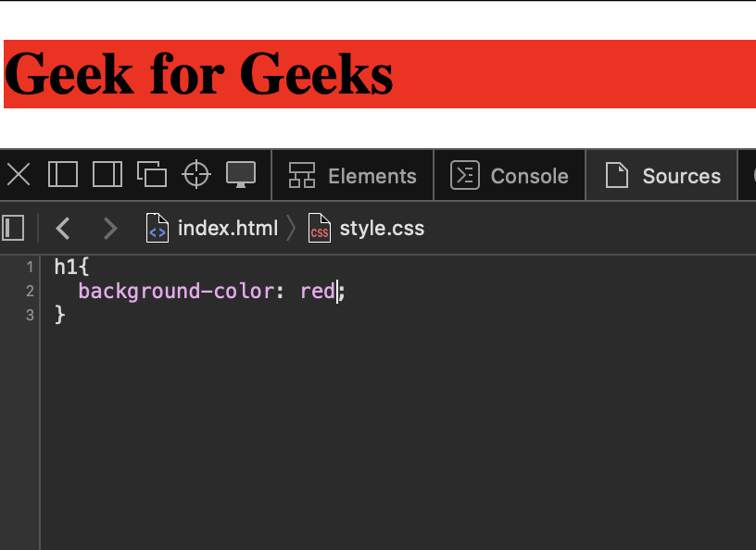Select style.css in the breadcrumb path
The width and height of the screenshot is (756, 550).
coord(382,228)
